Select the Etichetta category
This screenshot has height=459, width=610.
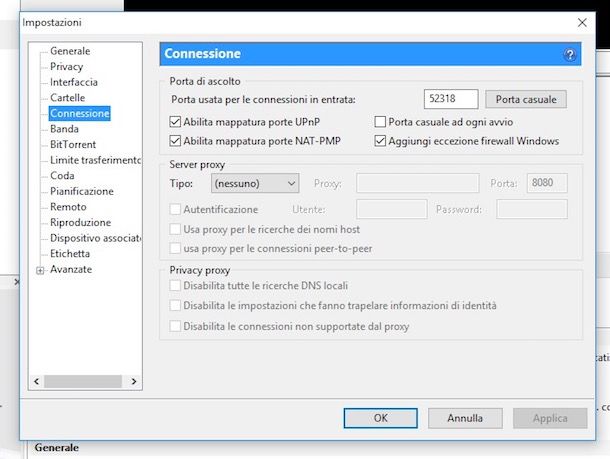(x=70, y=253)
